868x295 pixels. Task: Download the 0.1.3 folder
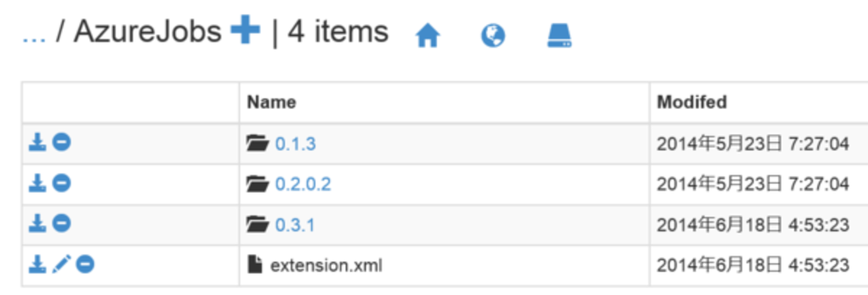tap(37, 142)
